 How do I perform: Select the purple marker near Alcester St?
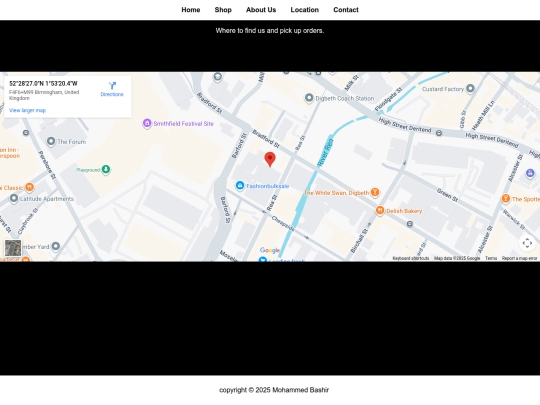(x=530, y=173)
